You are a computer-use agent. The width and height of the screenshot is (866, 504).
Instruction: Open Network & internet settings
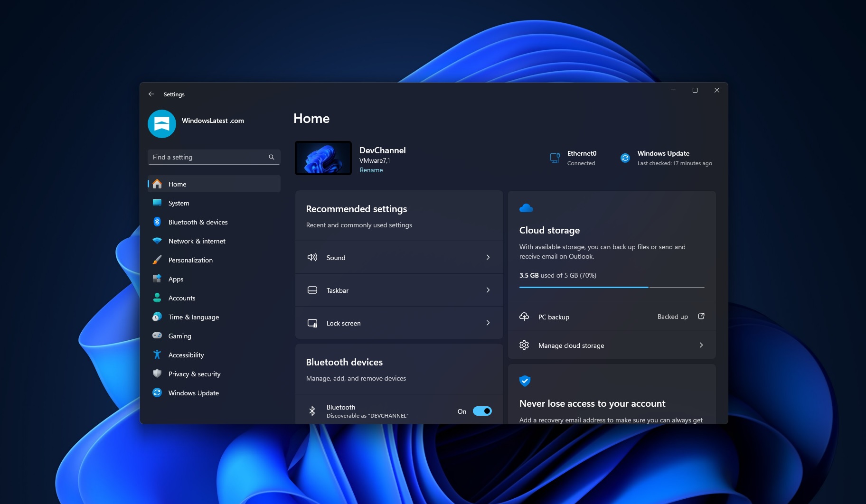pos(214,241)
